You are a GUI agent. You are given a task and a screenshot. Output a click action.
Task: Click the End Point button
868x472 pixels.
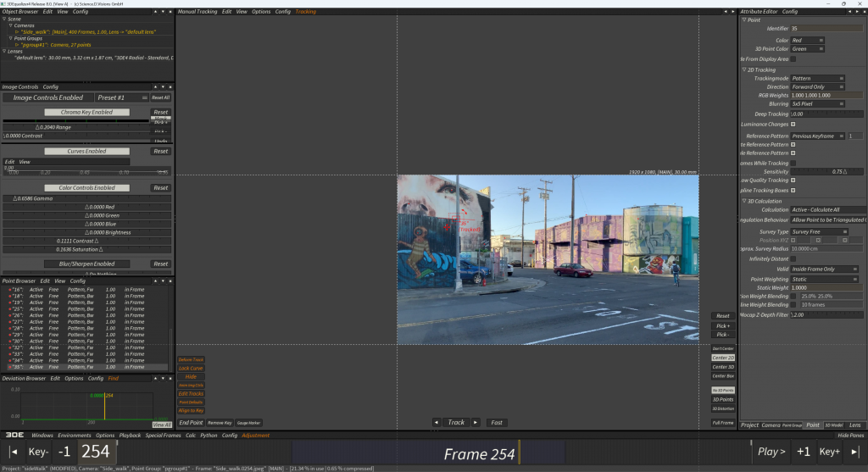click(x=191, y=423)
